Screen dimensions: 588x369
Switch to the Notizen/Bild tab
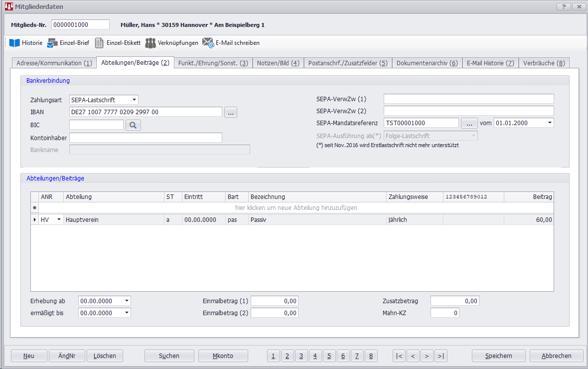(278, 63)
